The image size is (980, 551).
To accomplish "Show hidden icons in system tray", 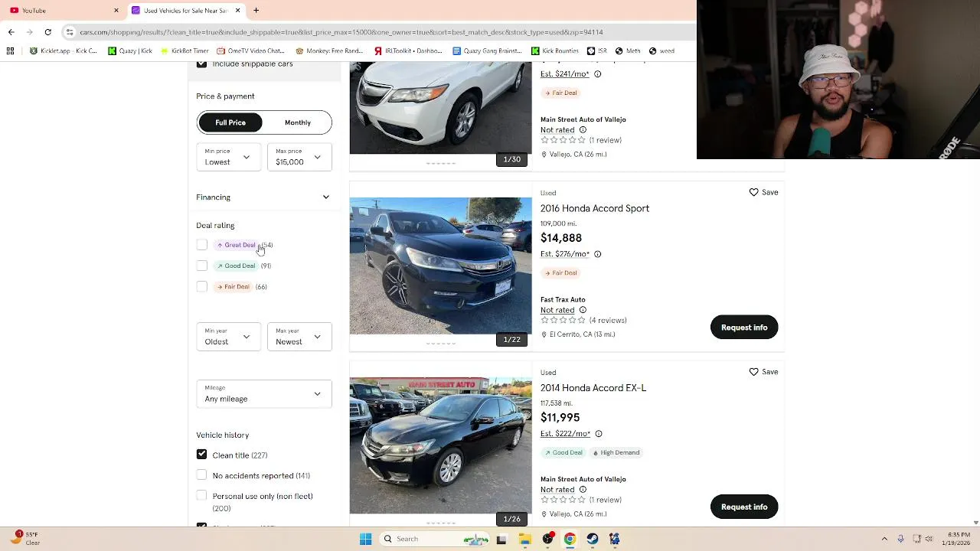I will (884, 539).
